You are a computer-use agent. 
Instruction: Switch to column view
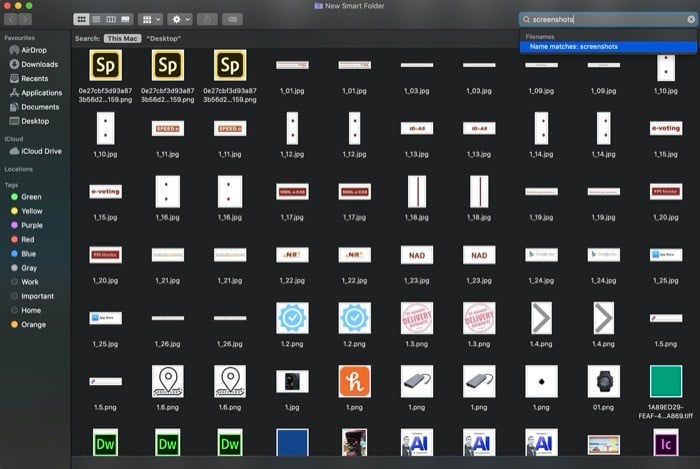click(x=111, y=19)
